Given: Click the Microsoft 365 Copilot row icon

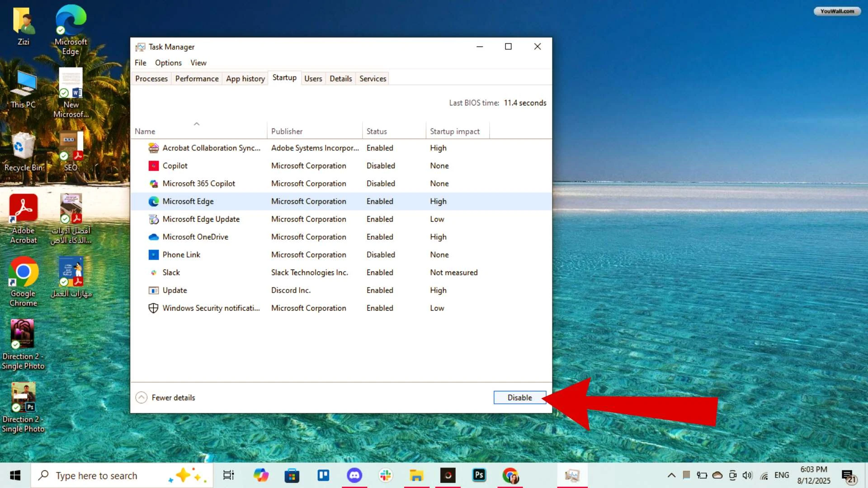Looking at the screenshot, I should pyautogui.click(x=154, y=184).
